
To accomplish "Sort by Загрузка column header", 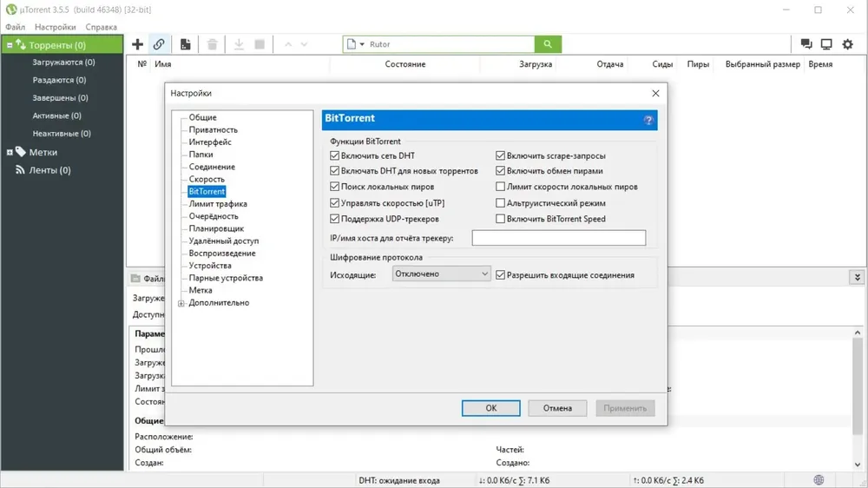I will 536,64.
